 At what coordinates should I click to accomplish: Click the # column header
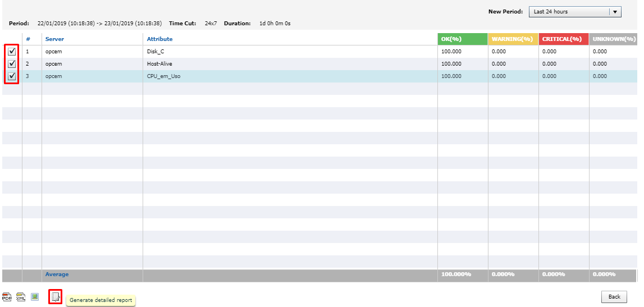pos(28,39)
